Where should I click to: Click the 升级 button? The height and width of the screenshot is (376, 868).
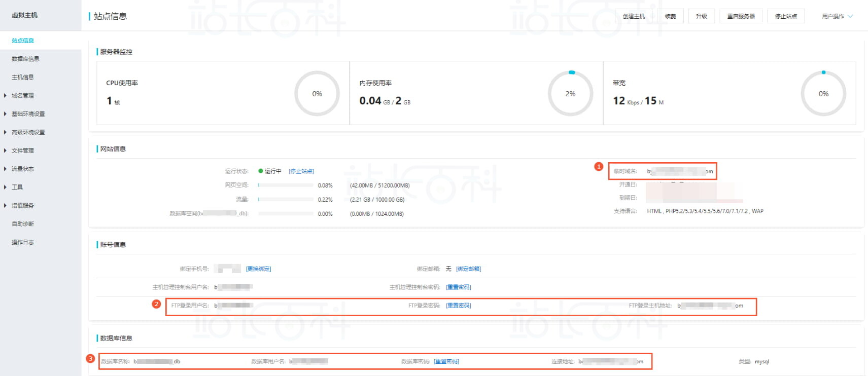coord(701,16)
